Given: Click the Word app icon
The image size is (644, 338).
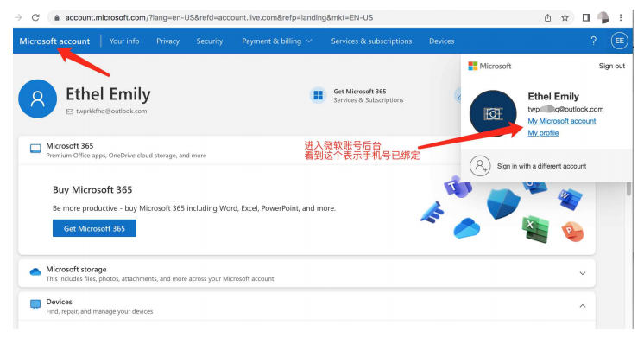Looking at the screenshot, I should (569, 199).
